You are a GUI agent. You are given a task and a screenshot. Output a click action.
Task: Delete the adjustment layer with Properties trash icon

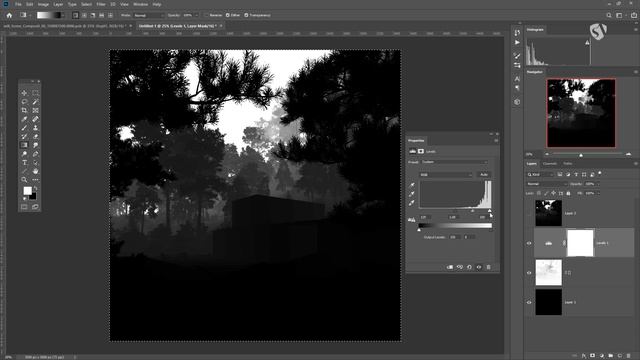(x=489, y=267)
